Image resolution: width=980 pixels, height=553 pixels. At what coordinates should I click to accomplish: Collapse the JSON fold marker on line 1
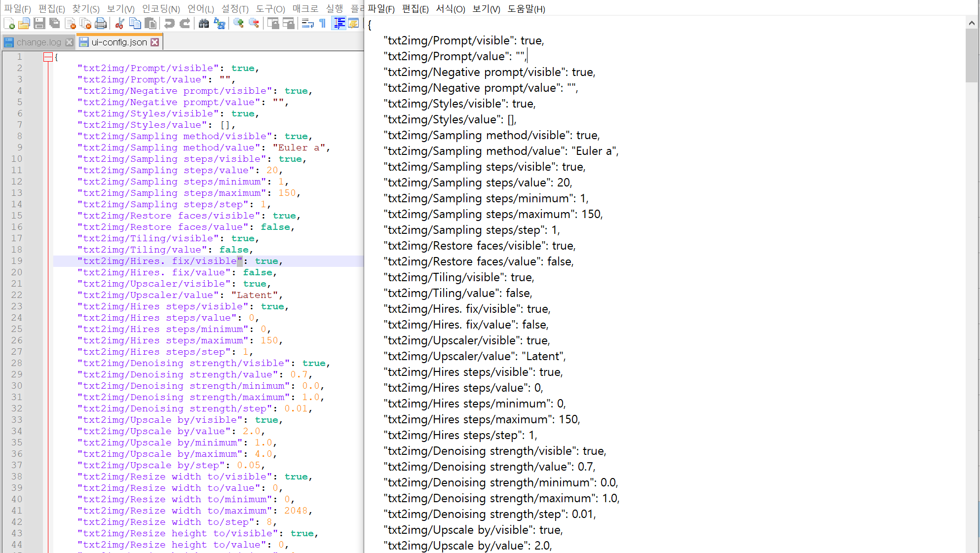[48, 57]
